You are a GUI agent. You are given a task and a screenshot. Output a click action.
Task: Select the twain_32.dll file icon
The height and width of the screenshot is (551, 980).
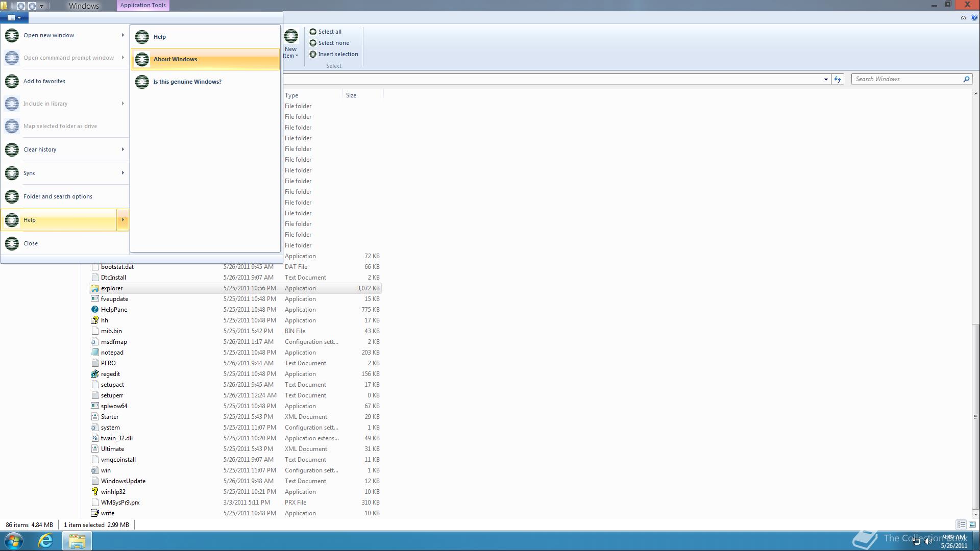point(95,438)
